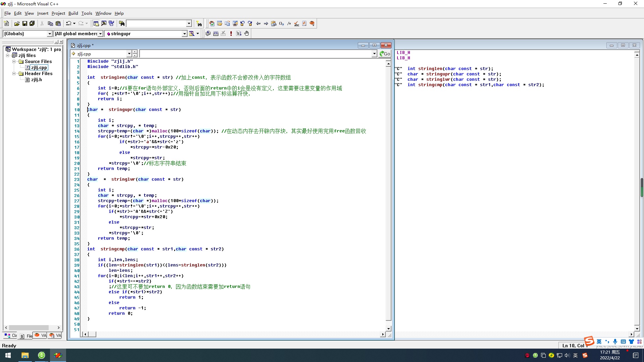Open Windows Start menu
The width and height of the screenshot is (644, 362).
coord(8,355)
